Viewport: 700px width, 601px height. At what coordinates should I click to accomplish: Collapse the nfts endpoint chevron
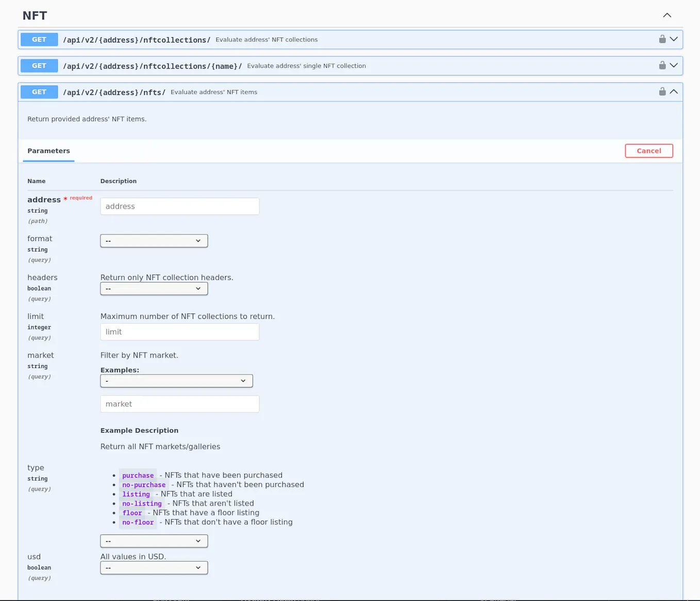click(x=674, y=92)
